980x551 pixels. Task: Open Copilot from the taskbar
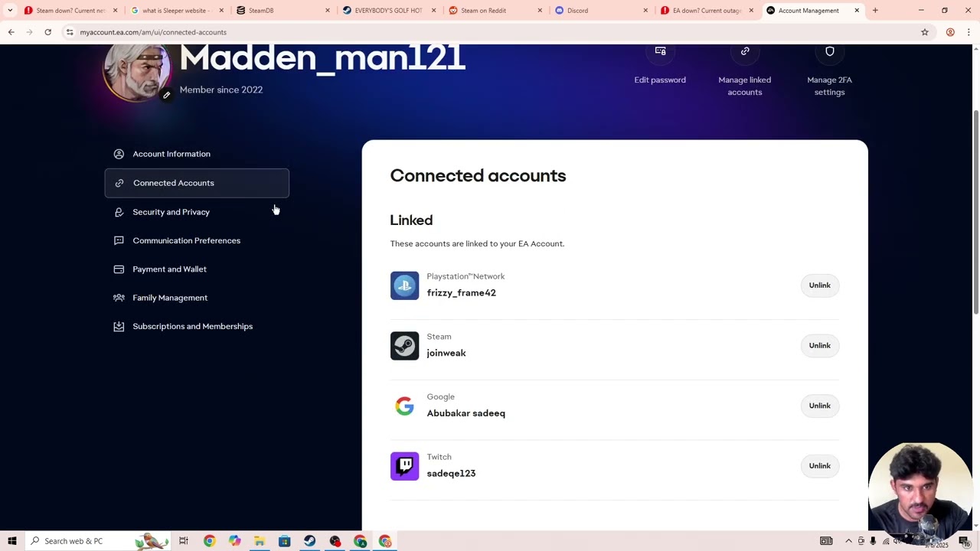(234, 541)
